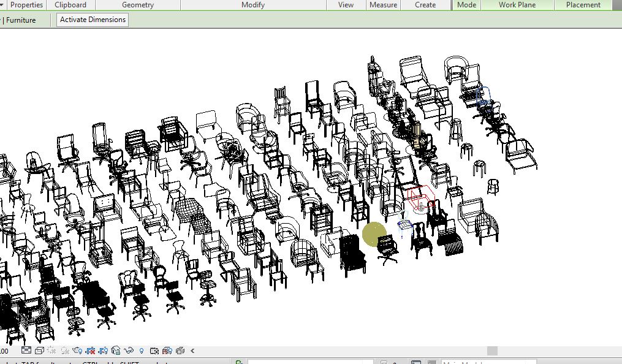Viewport: 622px width, 364px height.
Task: Click the Temporary View Properties icon
Action: [x=154, y=351]
